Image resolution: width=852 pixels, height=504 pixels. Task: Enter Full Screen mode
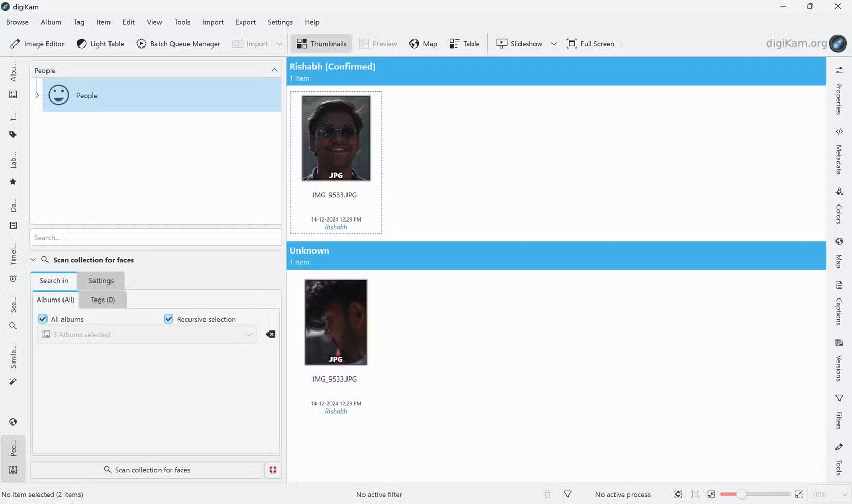(x=590, y=44)
